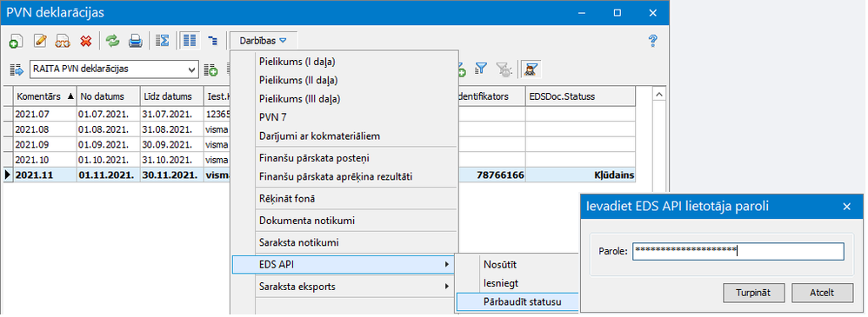Choose Iesniegt in EDS API submenu
The height and width of the screenshot is (317, 868).
click(x=501, y=283)
